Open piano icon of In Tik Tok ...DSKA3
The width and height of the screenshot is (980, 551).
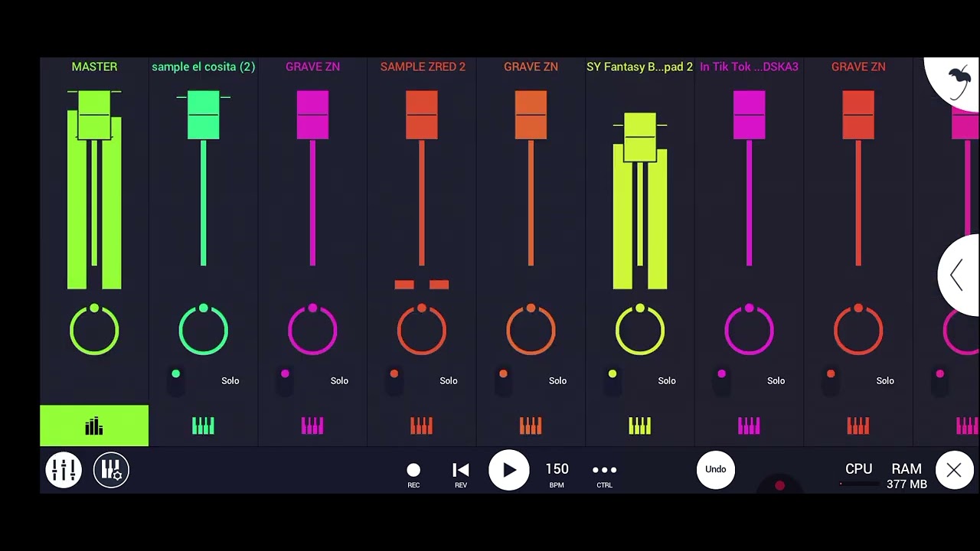(x=749, y=425)
